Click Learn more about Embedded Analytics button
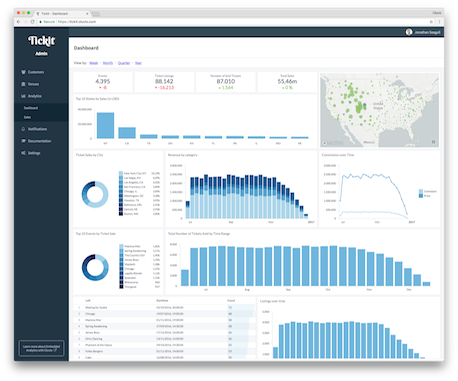 pyautogui.click(x=41, y=348)
